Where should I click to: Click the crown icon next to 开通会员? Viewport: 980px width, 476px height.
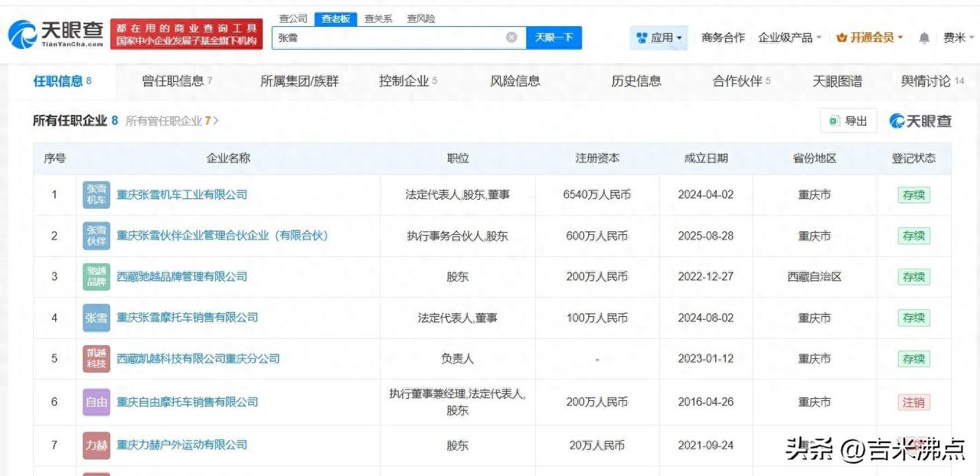pyautogui.click(x=843, y=37)
